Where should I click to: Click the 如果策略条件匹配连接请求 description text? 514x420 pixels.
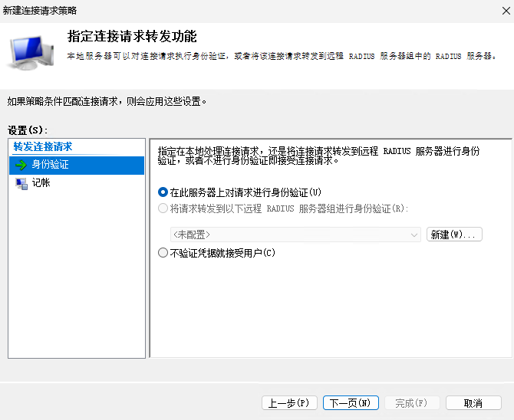[107, 102]
